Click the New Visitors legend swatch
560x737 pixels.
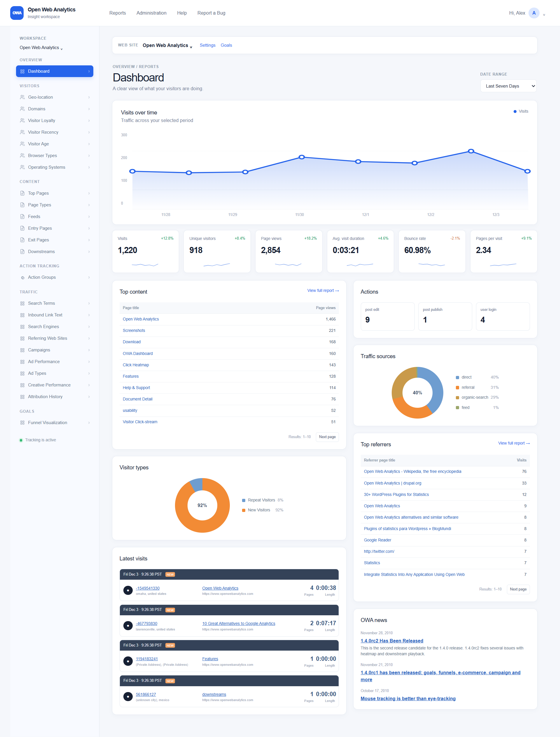pos(244,511)
